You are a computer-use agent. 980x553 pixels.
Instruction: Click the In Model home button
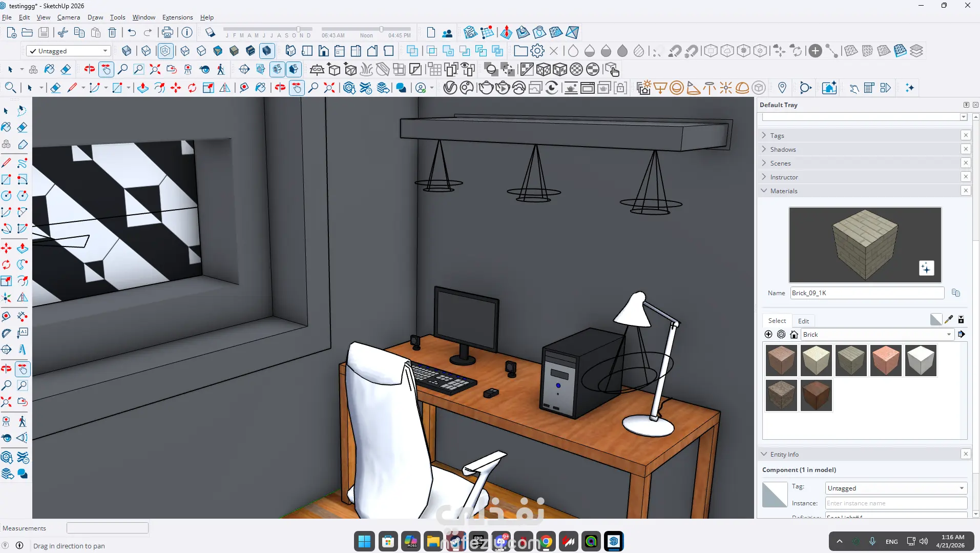coord(794,335)
